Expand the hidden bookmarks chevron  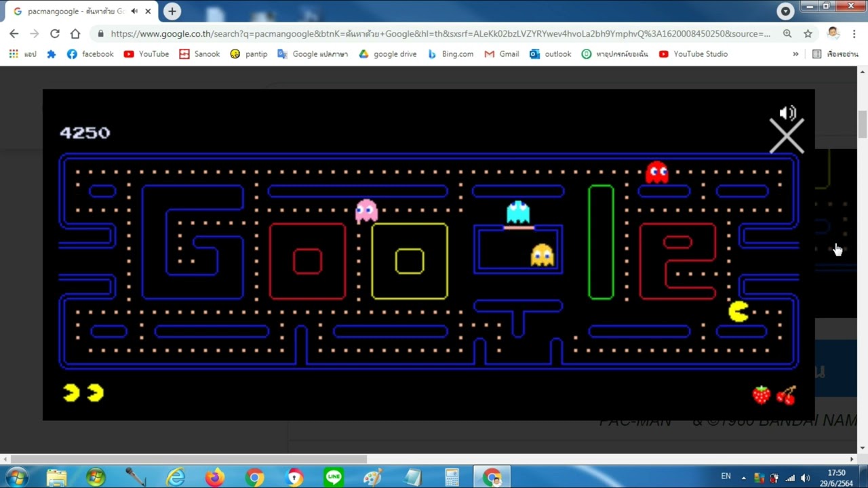tap(795, 54)
